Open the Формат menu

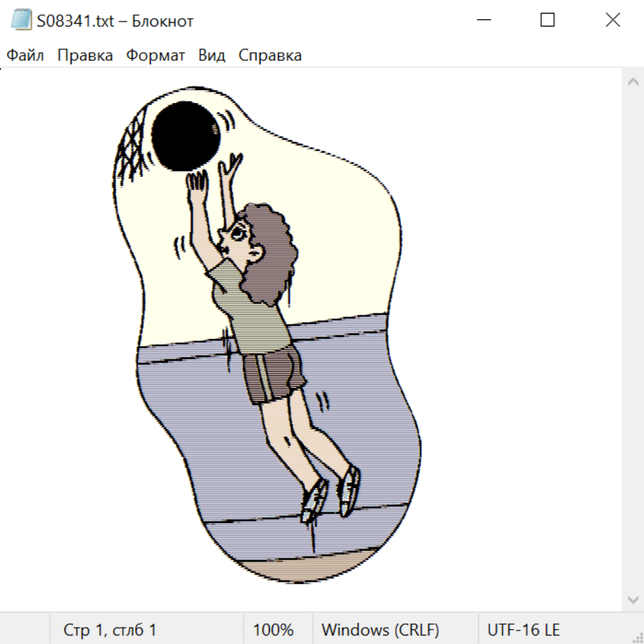coord(155,55)
